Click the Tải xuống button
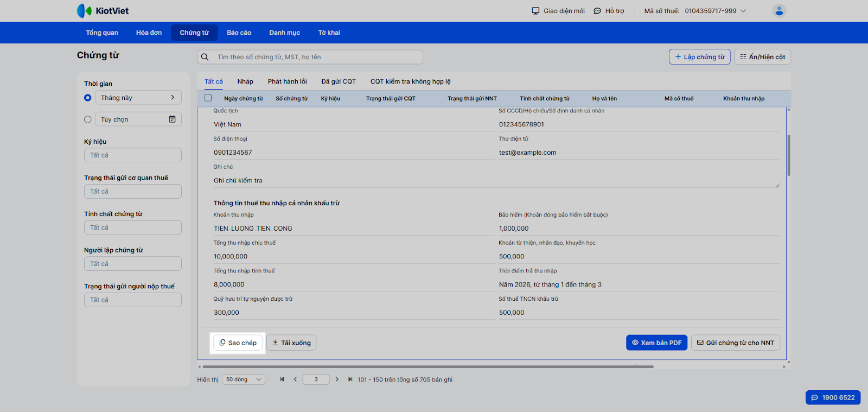 point(291,343)
